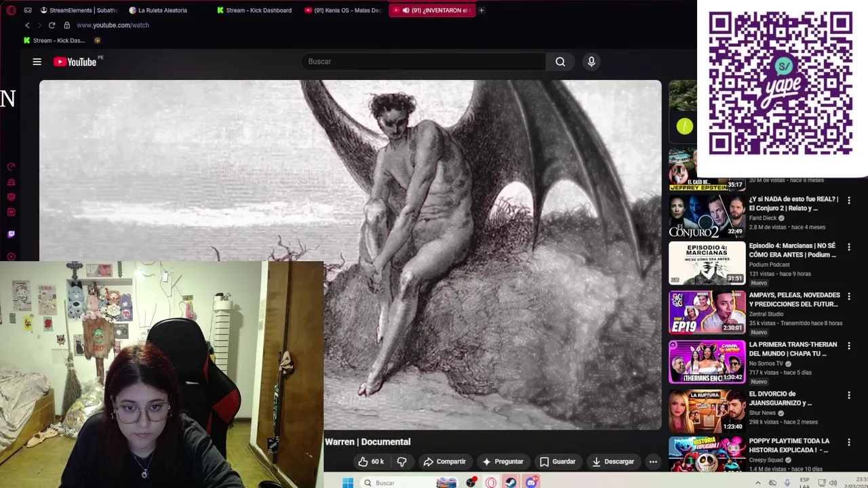
Task: Select the ¿INVENTARON el active tab
Action: [x=432, y=10]
